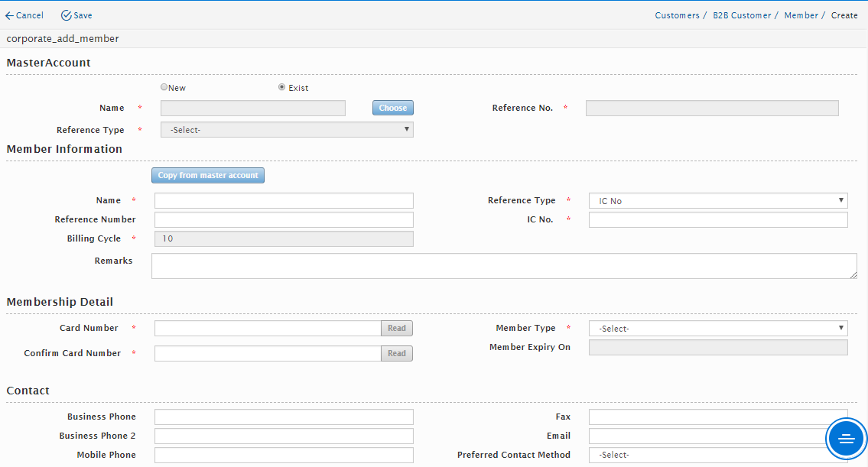The width and height of the screenshot is (868, 467).
Task: Click into the IC No. input field
Action: tap(718, 220)
